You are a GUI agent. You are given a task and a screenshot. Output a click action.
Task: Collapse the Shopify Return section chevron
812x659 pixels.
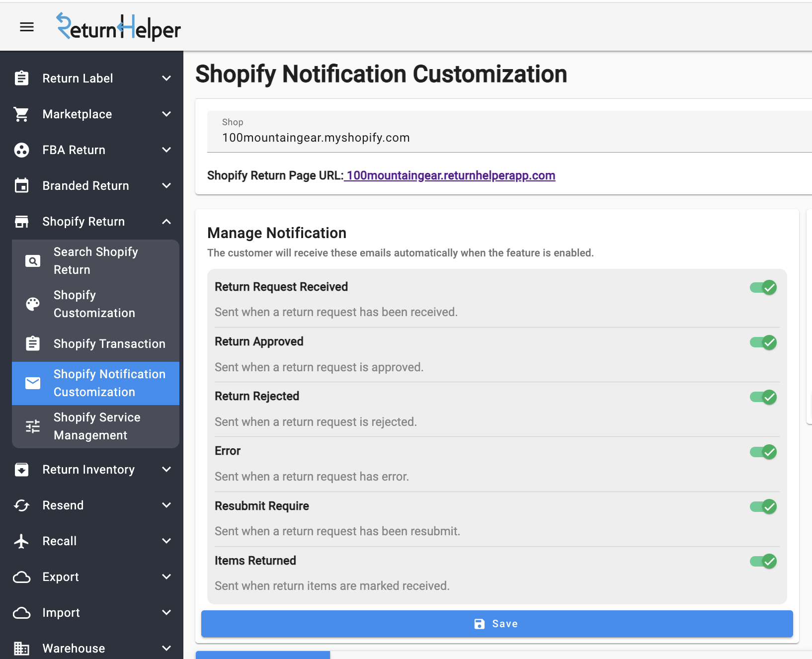pos(167,222)
